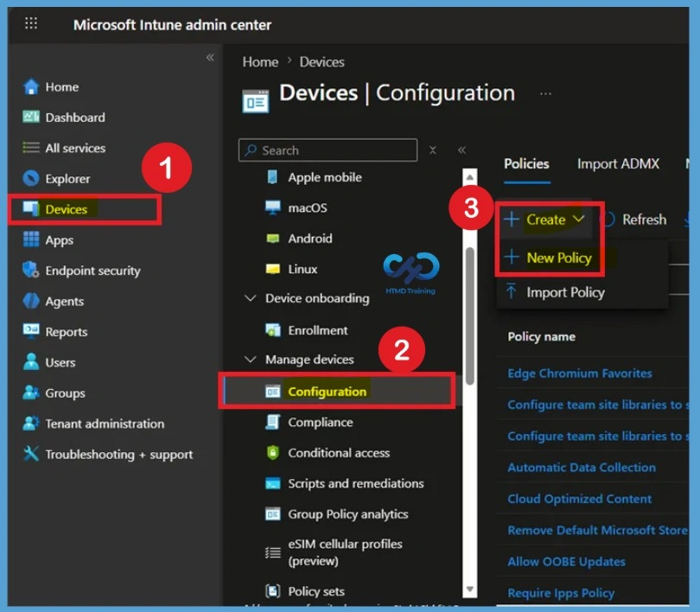
Task: Click the Enrollment icon
Action: click(x=272, y=330)
